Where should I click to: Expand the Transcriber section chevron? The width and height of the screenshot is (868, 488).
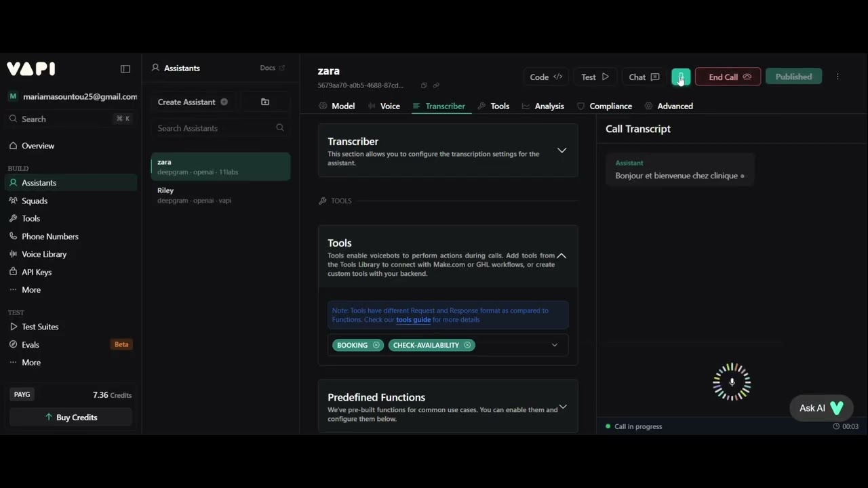coord(561,150)
